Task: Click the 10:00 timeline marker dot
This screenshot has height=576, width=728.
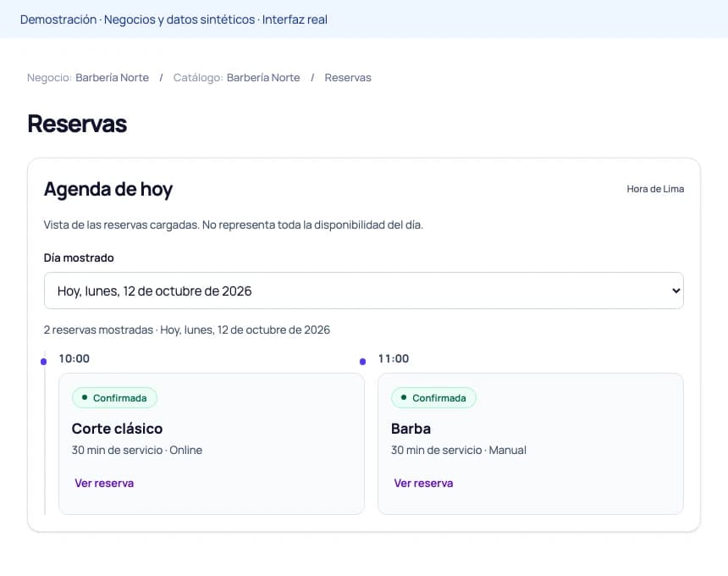Action: (x=44, y=362)
